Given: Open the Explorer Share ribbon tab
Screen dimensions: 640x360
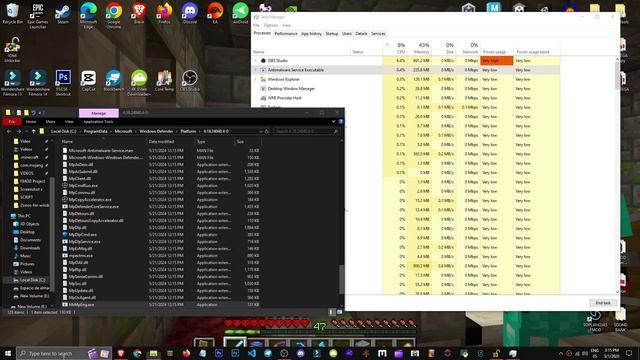Looking at the screenshot, I should click(x=51, y=122).
